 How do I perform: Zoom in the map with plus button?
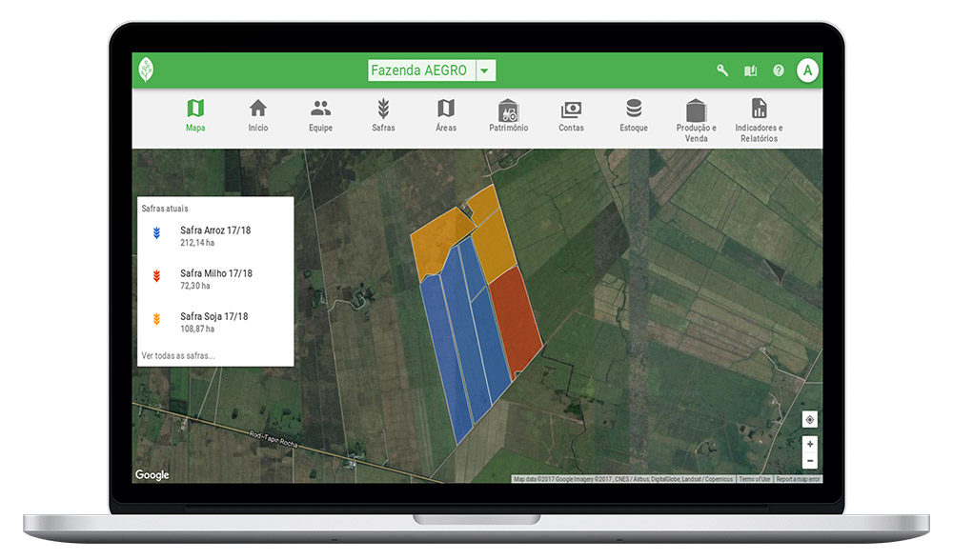810,444
